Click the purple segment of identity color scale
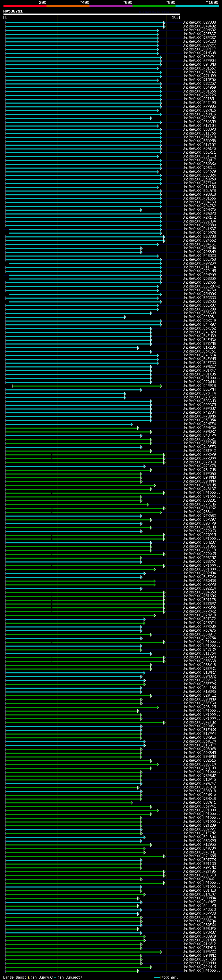Viewport: 222px width, 980px height. (111, 6)
